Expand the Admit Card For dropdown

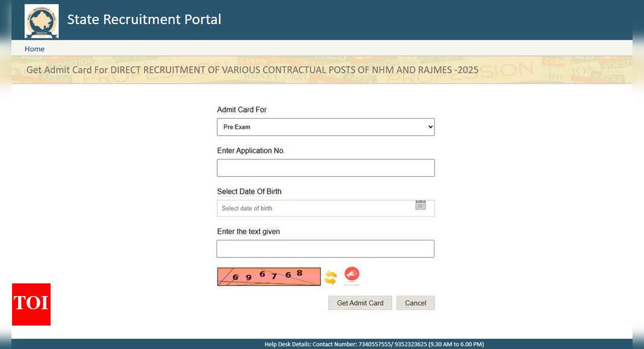tap(325, 127)
